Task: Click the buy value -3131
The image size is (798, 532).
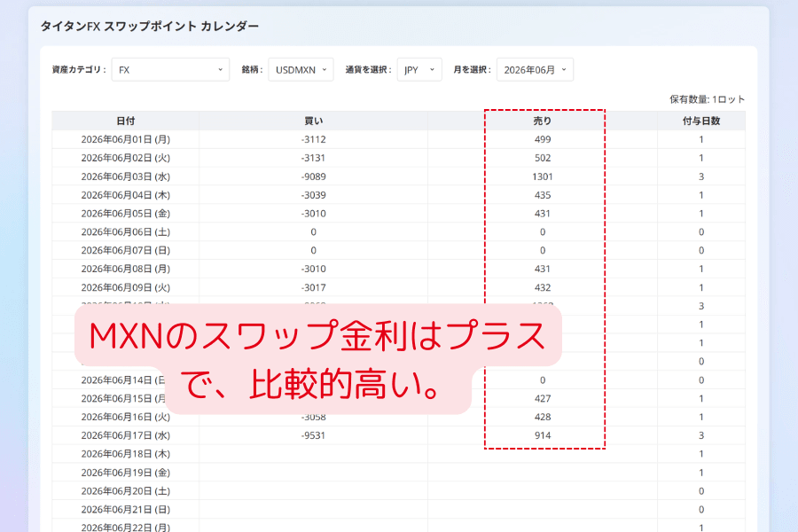Action: [x=313, y=158]
